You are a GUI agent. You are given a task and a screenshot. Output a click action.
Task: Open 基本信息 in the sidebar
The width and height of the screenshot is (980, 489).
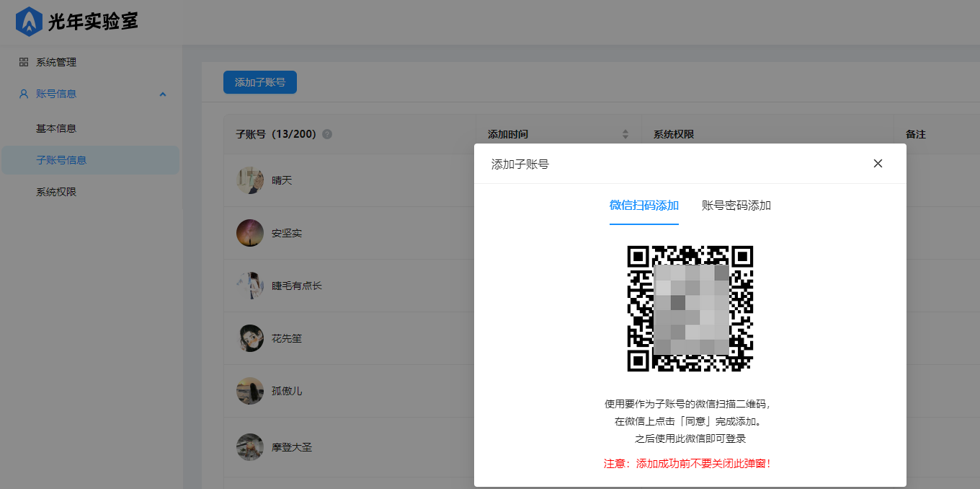pyautogui.click(x=56, y=128)
